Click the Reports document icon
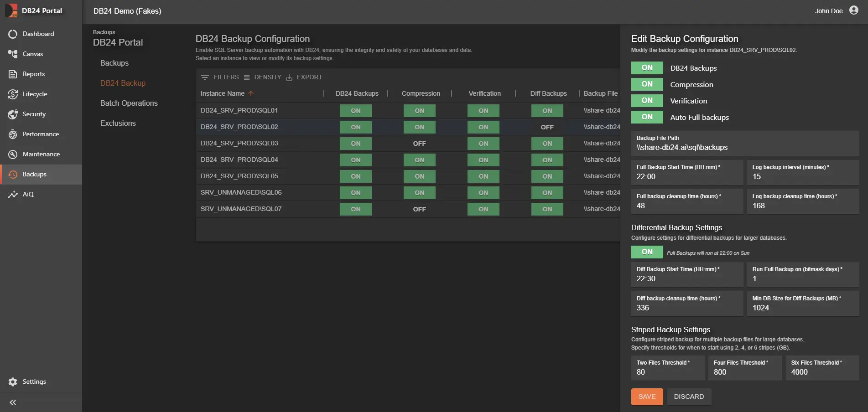 (13, 74)
